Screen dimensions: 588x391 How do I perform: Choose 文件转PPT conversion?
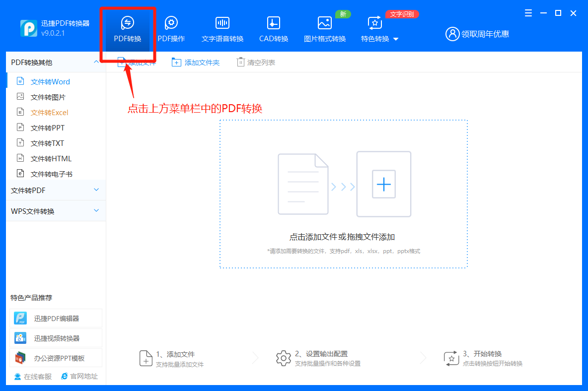pyautogui.click(x=48, y=128)
